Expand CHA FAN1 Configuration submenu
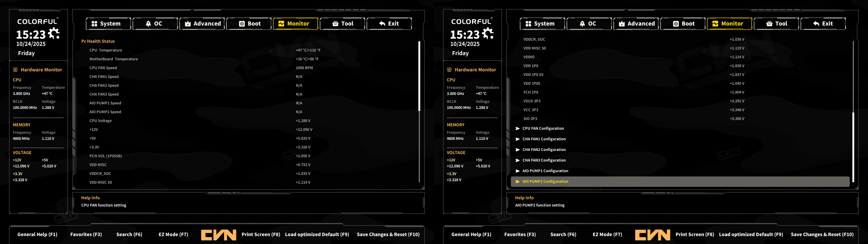 coord(544,139)
